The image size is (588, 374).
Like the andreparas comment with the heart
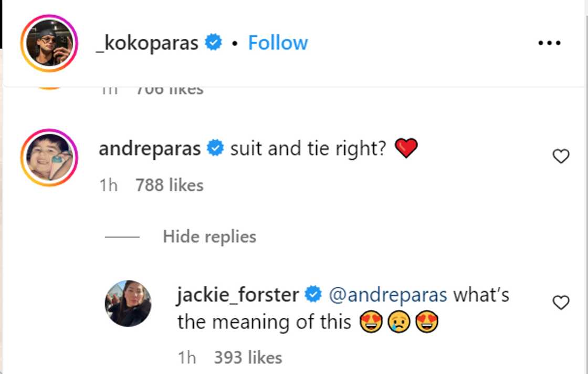(x=561, y=156)
